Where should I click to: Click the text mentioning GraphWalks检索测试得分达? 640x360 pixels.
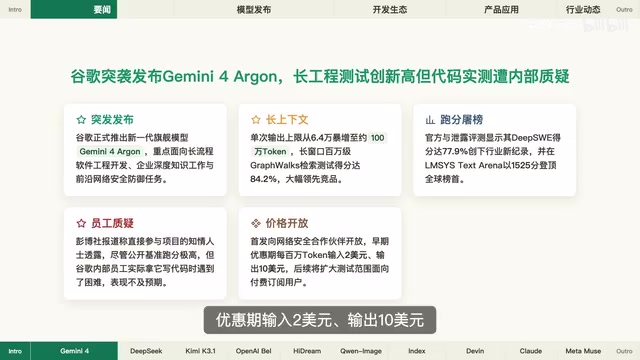click(x=305, y=165)
